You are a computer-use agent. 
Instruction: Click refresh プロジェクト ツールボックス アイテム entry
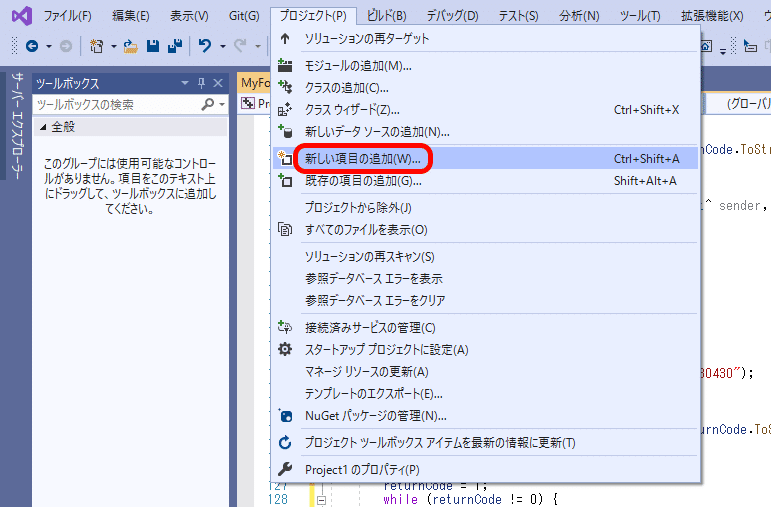click(x=485, y=443)
